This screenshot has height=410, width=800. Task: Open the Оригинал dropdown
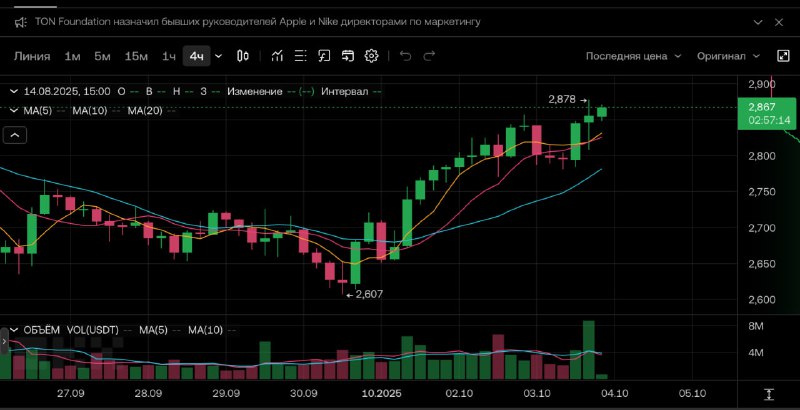[727, 56]
